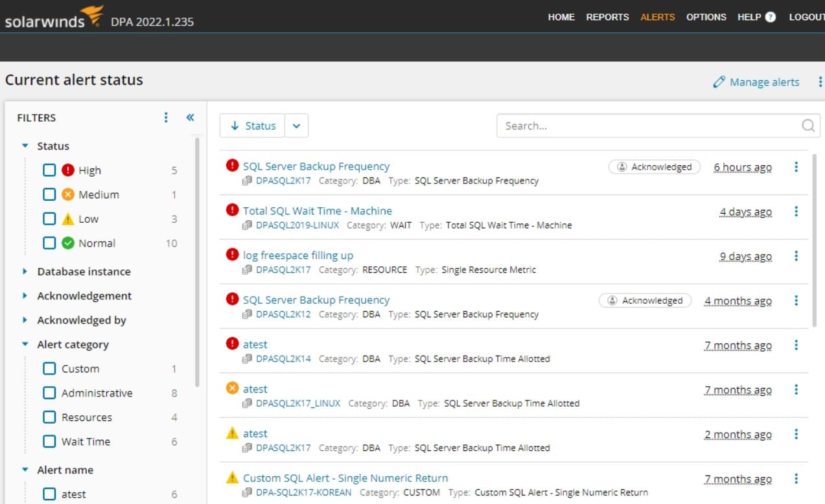Click red high-status icon on Total SQL Wait Time

click(x=232, y=210)
